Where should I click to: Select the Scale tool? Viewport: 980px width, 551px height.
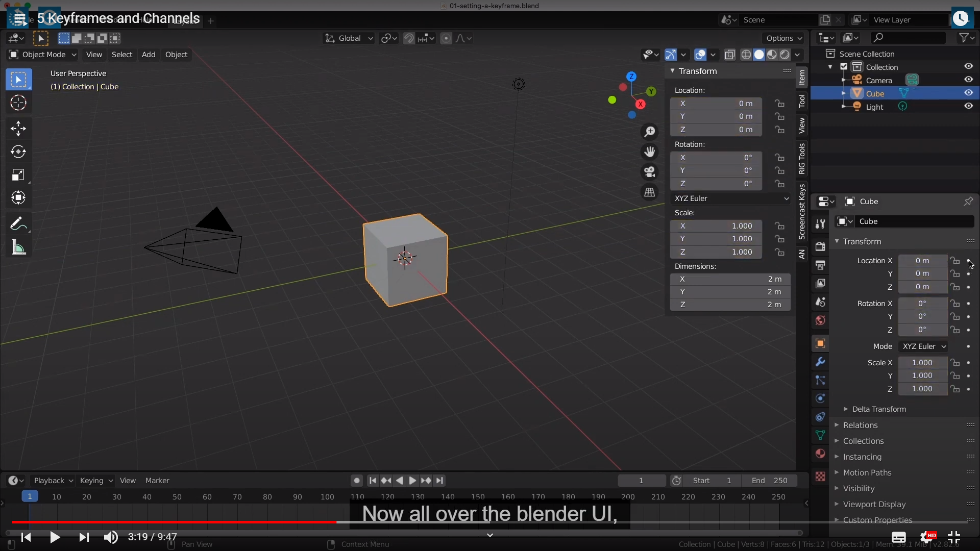coord(18,175)
